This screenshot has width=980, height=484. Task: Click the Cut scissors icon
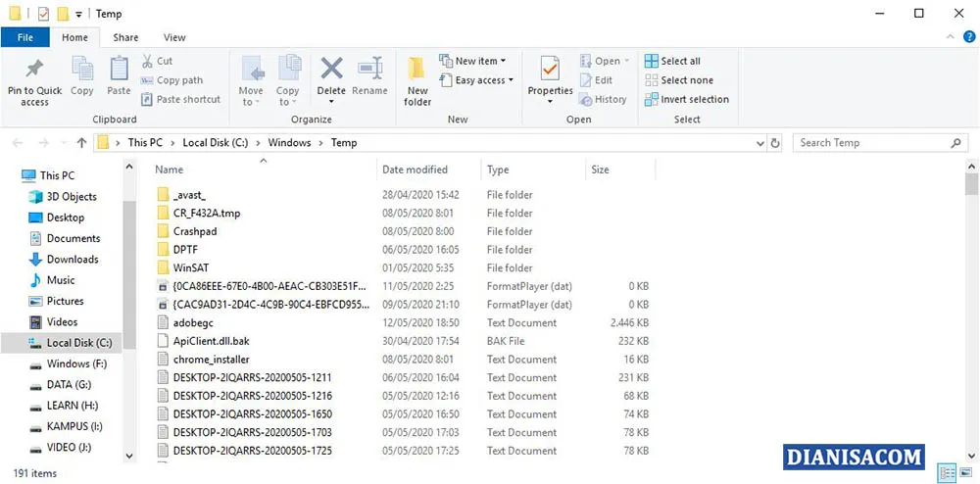coord(148,61)
